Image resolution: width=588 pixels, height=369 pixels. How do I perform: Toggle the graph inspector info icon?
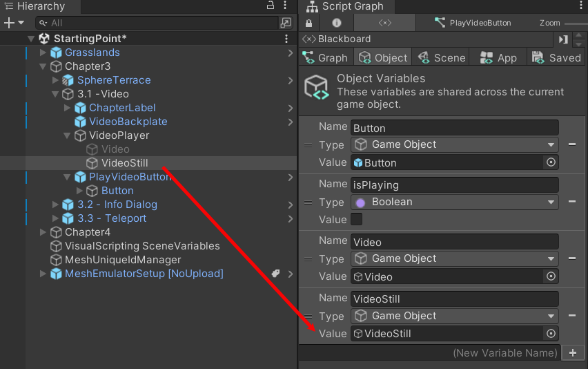337,23
